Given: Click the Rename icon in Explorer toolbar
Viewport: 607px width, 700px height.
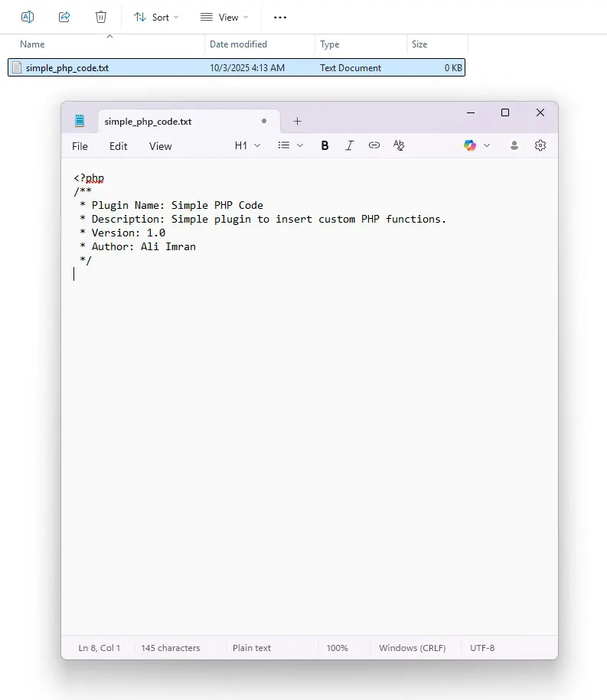Looking at the screenshot, I should click(28, 17).
